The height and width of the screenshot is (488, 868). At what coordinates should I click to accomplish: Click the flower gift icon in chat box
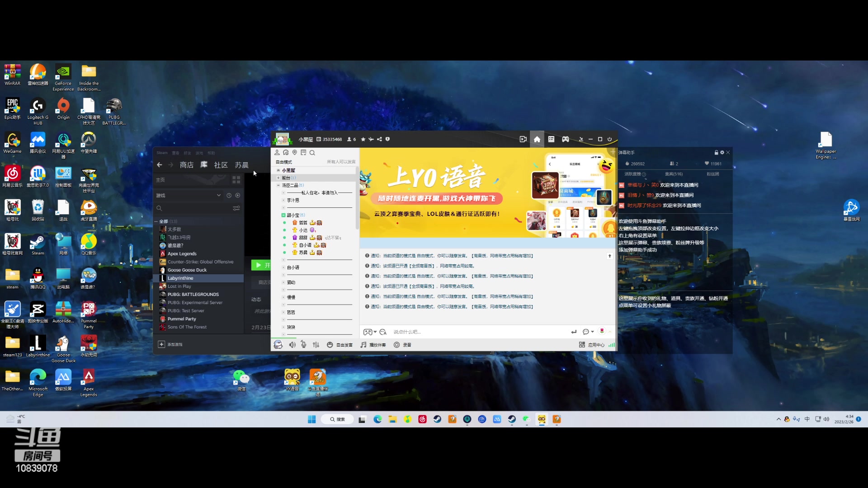pos(602,331)
